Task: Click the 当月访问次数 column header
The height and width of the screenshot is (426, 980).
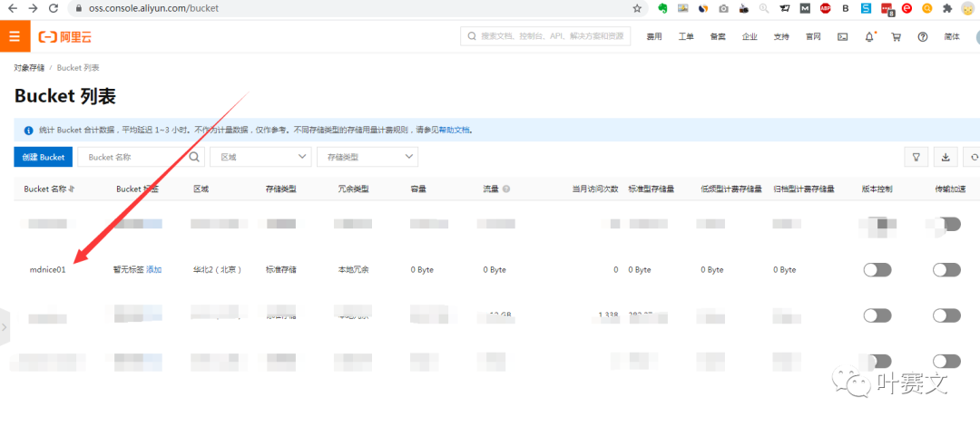Action: [x=595, y=189]
